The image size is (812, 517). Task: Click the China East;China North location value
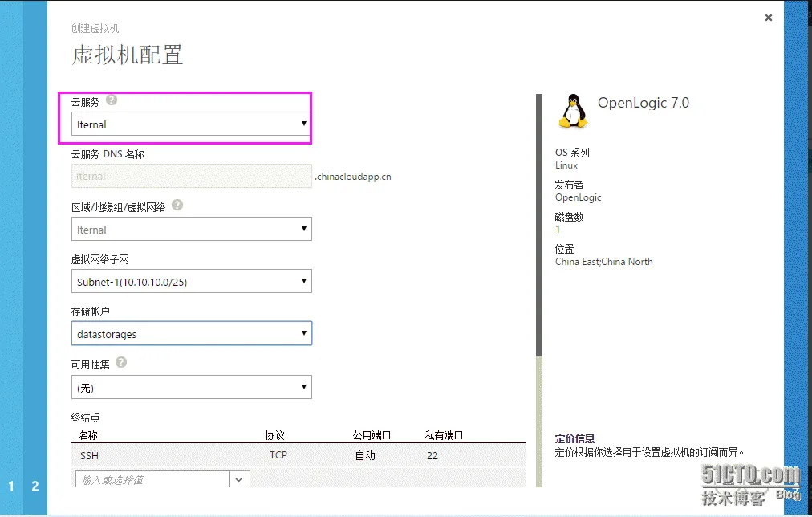tap(604, 262)
